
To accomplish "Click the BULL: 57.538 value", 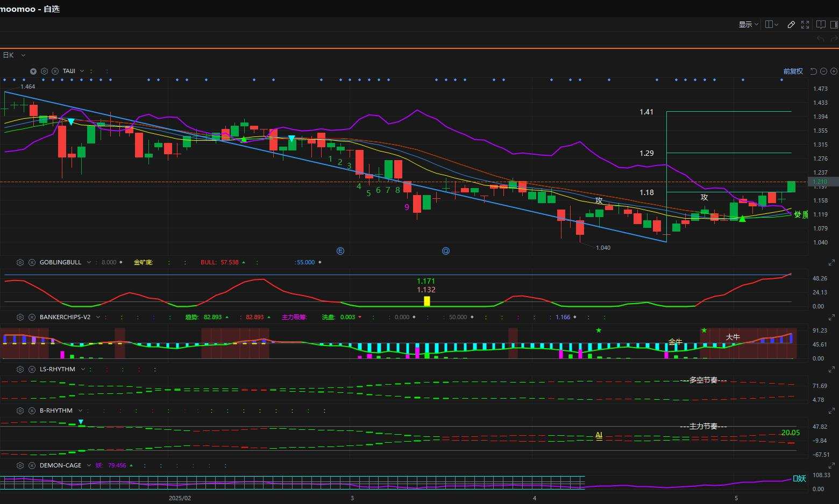I will click(x=219, y=262).
